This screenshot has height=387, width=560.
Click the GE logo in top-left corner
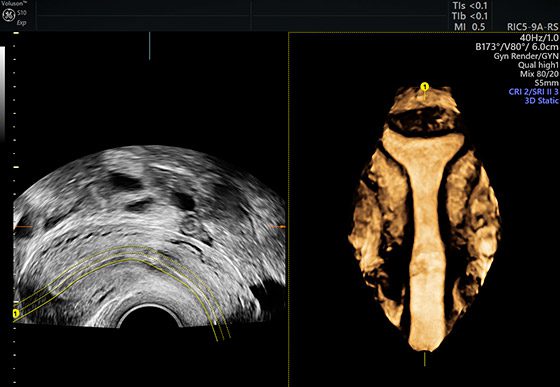pyautogui.click(x=8, y=15)
